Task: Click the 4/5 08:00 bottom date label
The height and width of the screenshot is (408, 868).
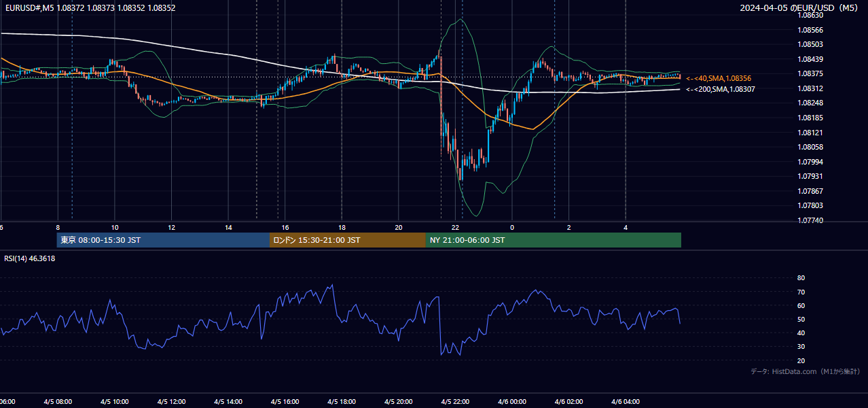Action: click(x=57, y=402)
